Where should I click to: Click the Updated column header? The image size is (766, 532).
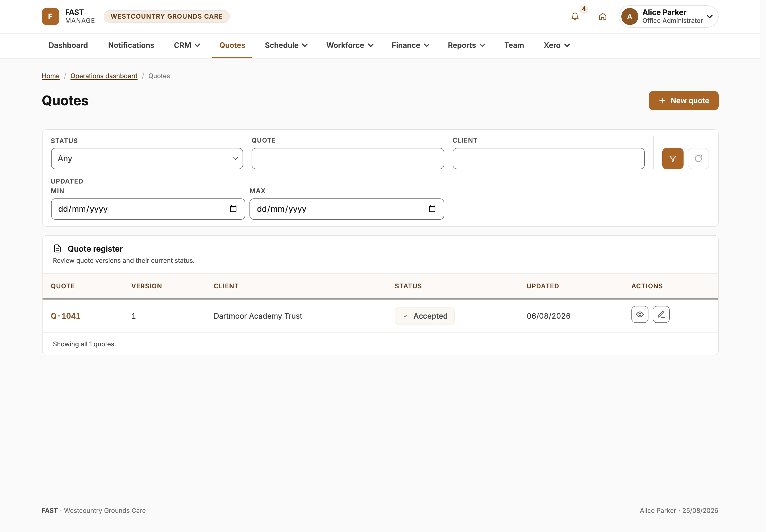click(x=542, y=286)
